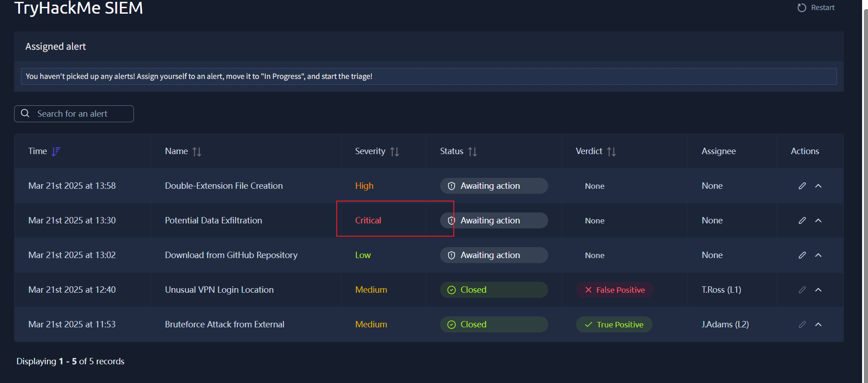Edit the Double-Extension File Creation alert
Viewport: 868px width, 383px height.
click(802, 186)
